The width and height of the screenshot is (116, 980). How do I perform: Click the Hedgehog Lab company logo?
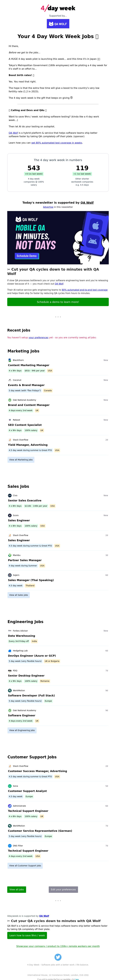click(x=10, y=651)
